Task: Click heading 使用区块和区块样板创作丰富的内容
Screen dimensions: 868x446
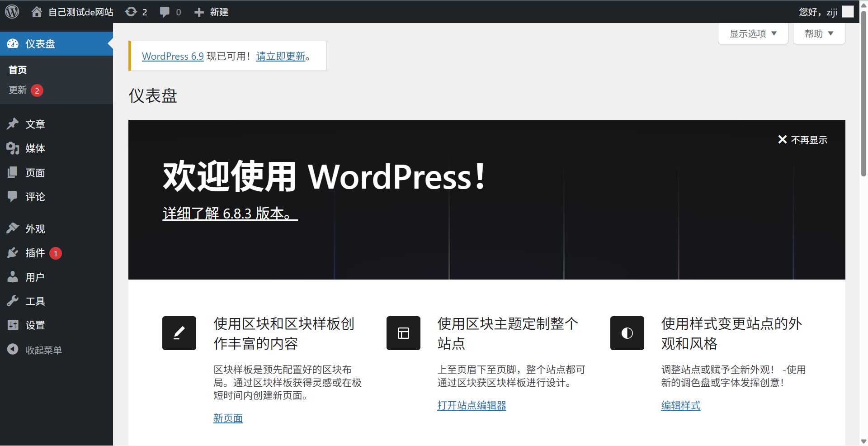Action: [x=284, y=333]
